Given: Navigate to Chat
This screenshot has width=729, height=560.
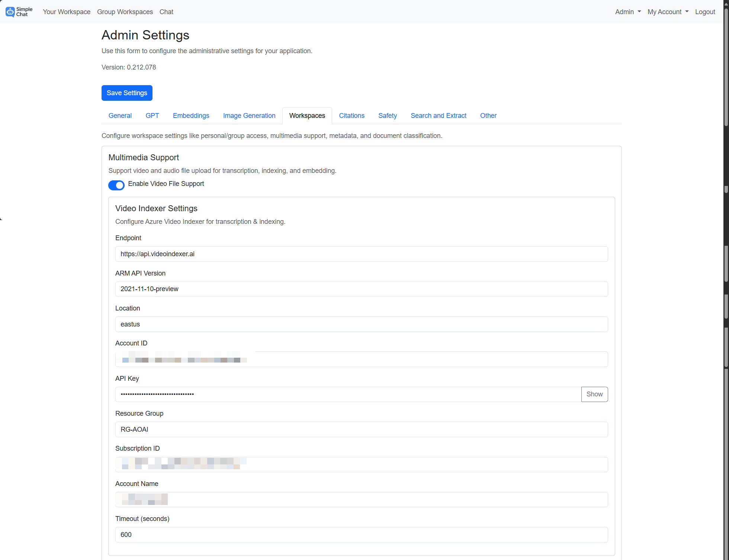Looking at the screenshot, I should [166, 12].
